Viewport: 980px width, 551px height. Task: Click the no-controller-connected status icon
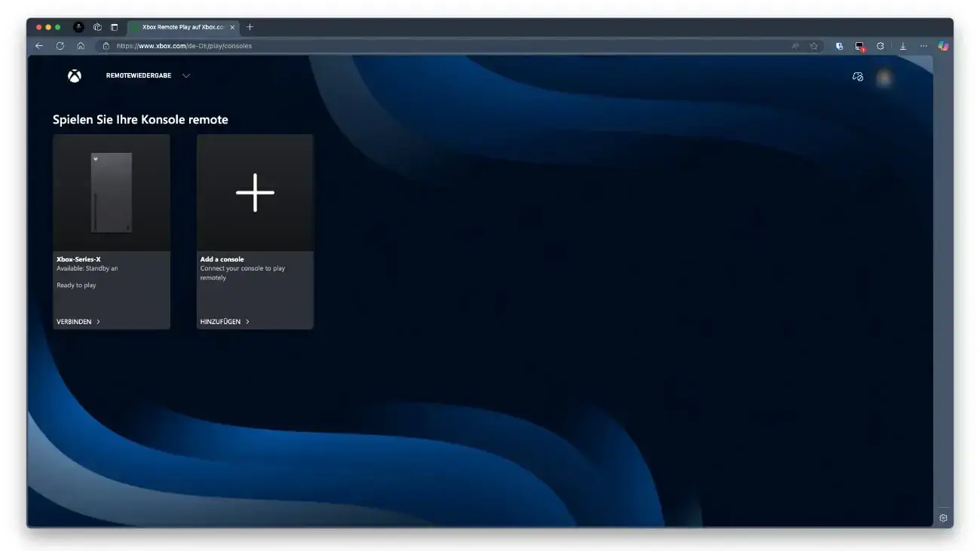coord(857,77)
